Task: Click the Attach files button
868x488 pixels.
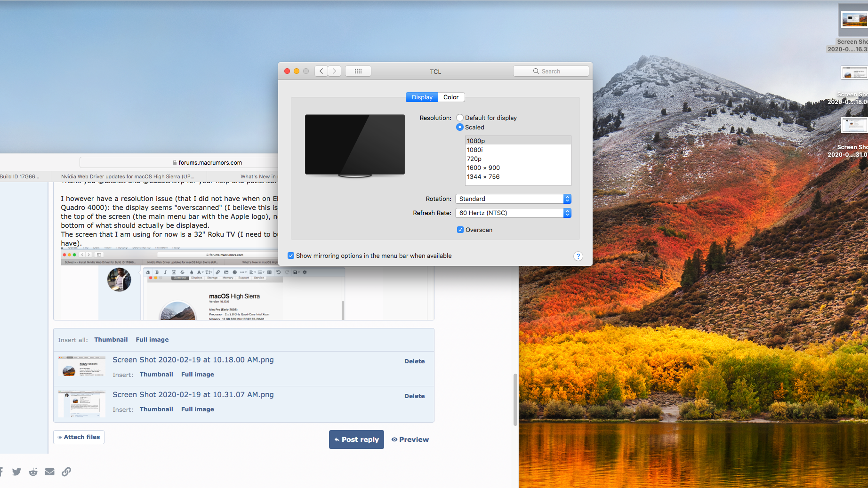Action: [x=79, y=437]
